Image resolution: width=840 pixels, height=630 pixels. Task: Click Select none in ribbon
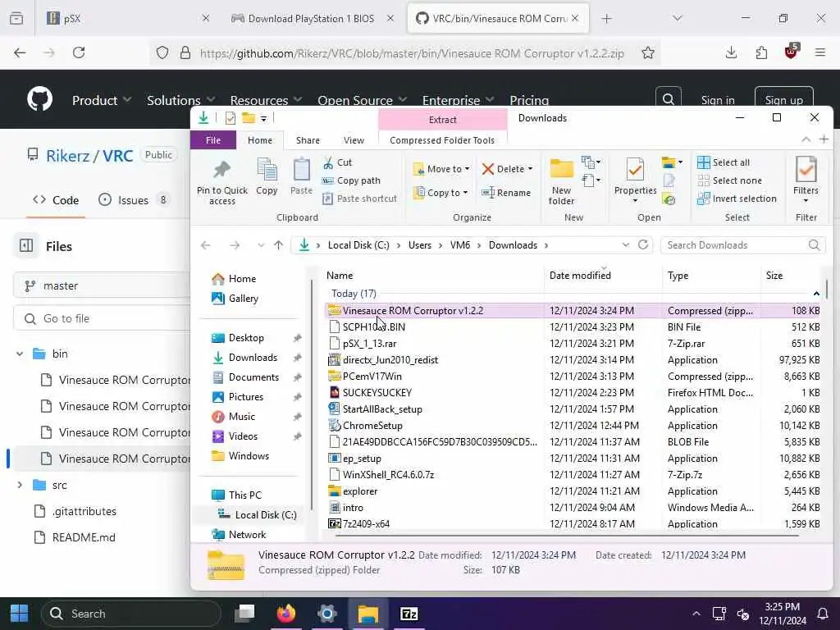click(729, 180)
